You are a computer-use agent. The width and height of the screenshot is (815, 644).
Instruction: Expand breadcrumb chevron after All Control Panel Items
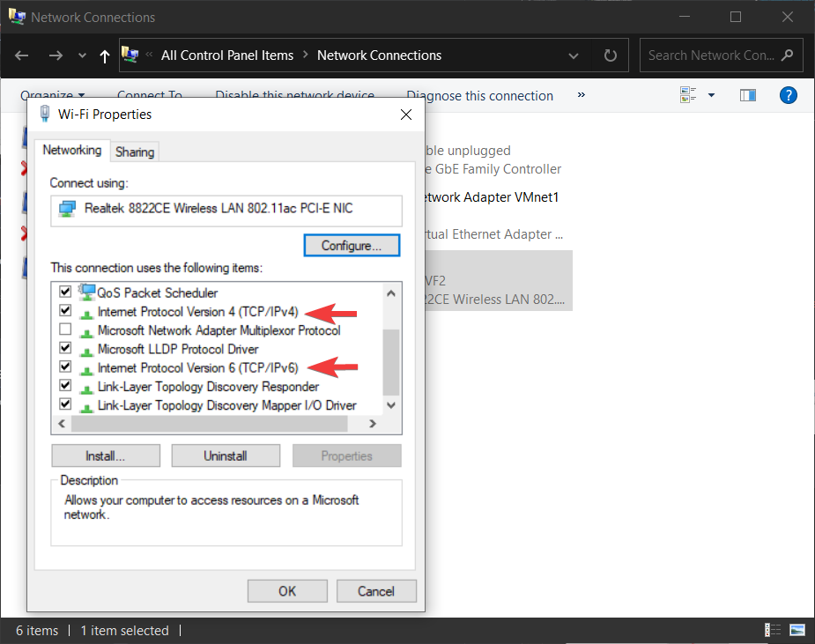tap(305, 55)
